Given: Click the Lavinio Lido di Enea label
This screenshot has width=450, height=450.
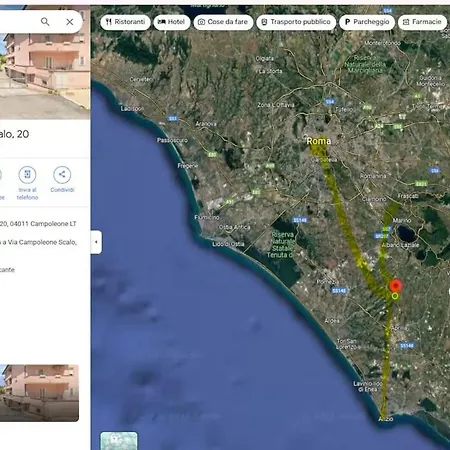Looking at the screenshot, I should coord(368,387).
